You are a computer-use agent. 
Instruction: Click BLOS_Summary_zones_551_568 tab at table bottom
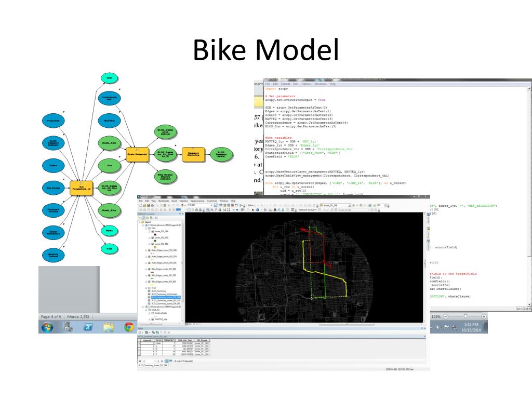pos(153,365)
